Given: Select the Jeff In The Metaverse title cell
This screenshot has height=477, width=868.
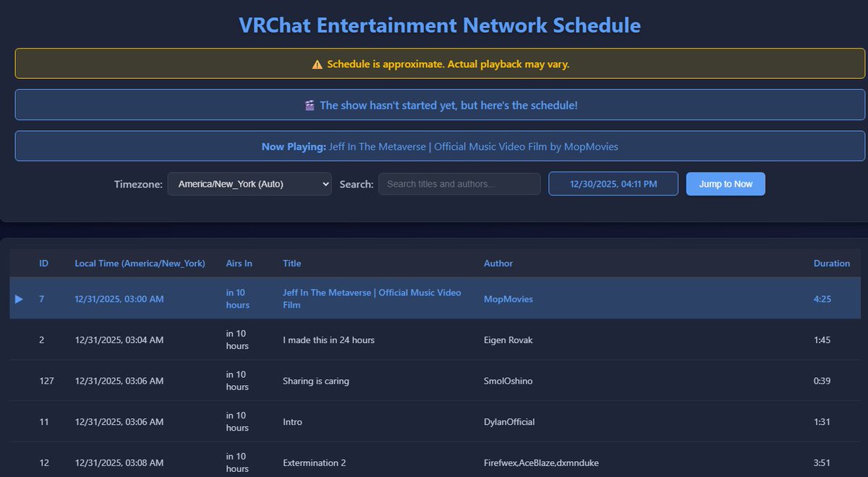Looking at the screenshot, I should [372, 299].
